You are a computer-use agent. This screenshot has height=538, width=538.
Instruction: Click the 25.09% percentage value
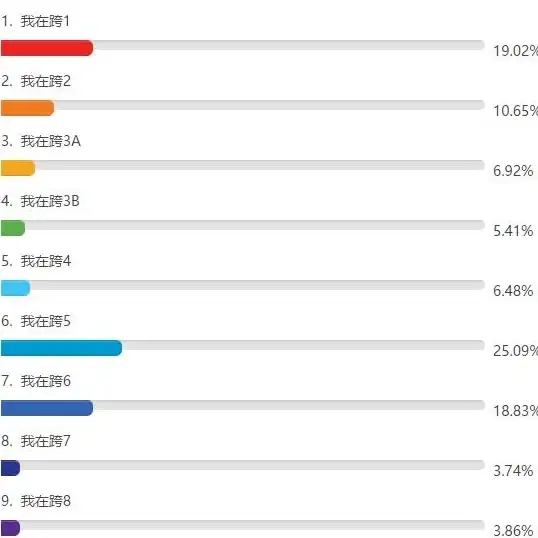tap(515, 351)
